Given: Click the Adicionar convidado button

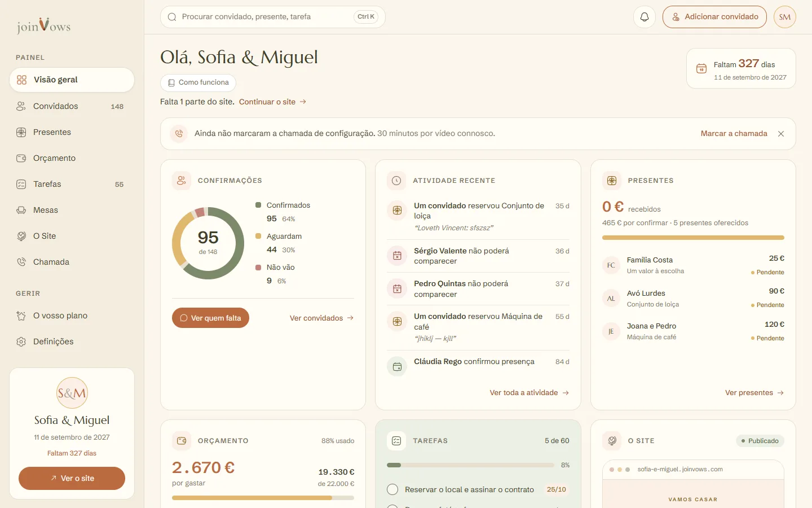Looking at the screenshot, I should [714, 17].
